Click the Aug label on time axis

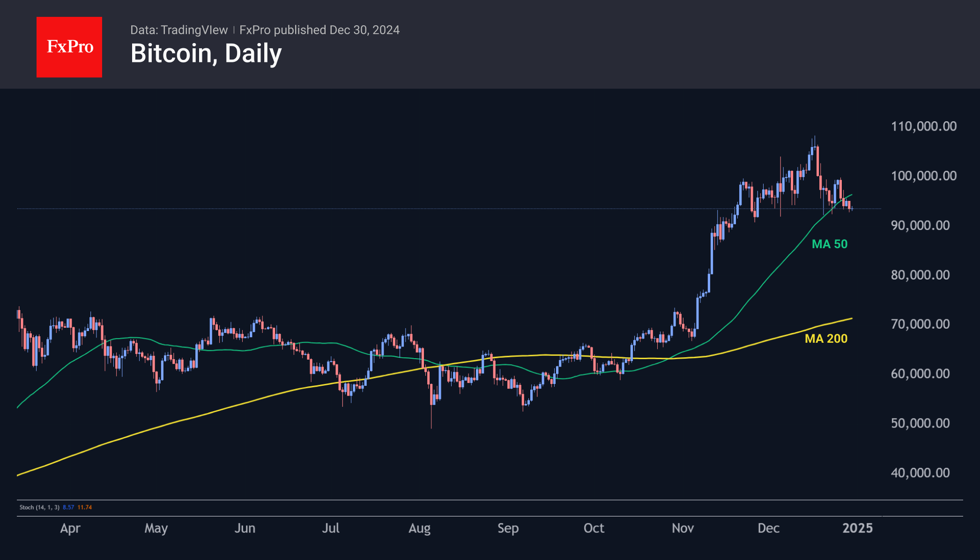419,528
